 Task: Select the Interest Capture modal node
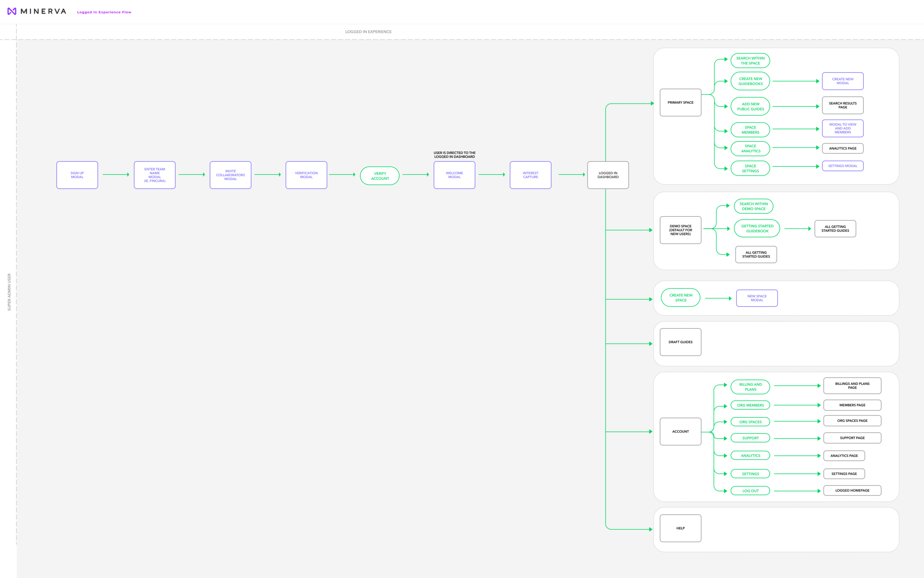click(530, 175)
